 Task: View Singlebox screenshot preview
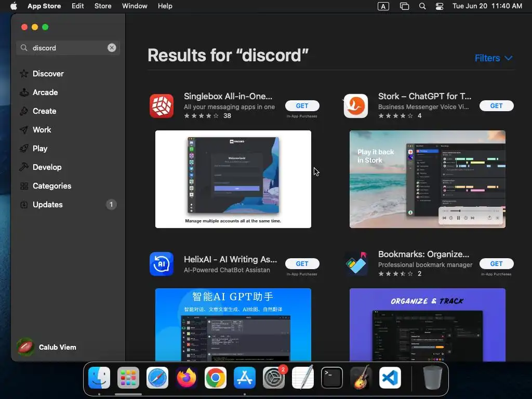pos(233,179)
